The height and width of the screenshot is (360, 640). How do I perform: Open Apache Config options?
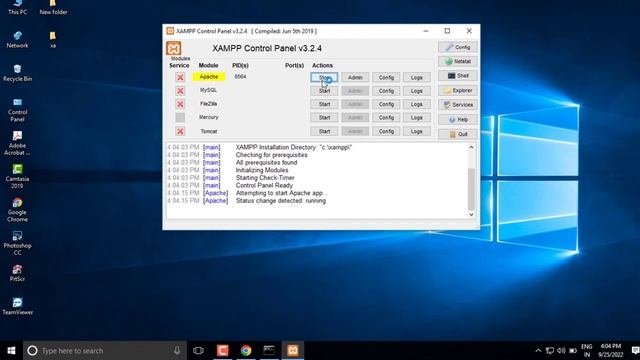pyautogui.click(x=386, y=77)
